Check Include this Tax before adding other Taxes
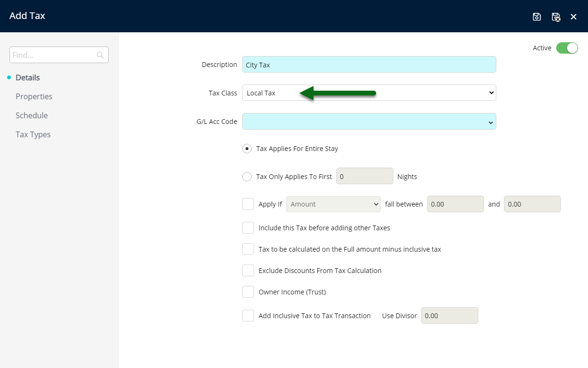The image size is (588, 368). pos(248,228)
